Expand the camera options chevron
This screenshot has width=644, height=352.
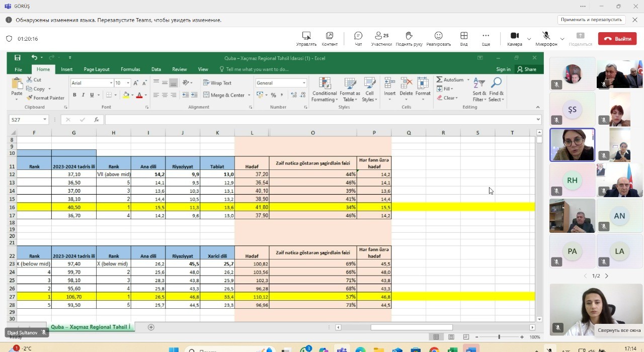coord(529,39)
